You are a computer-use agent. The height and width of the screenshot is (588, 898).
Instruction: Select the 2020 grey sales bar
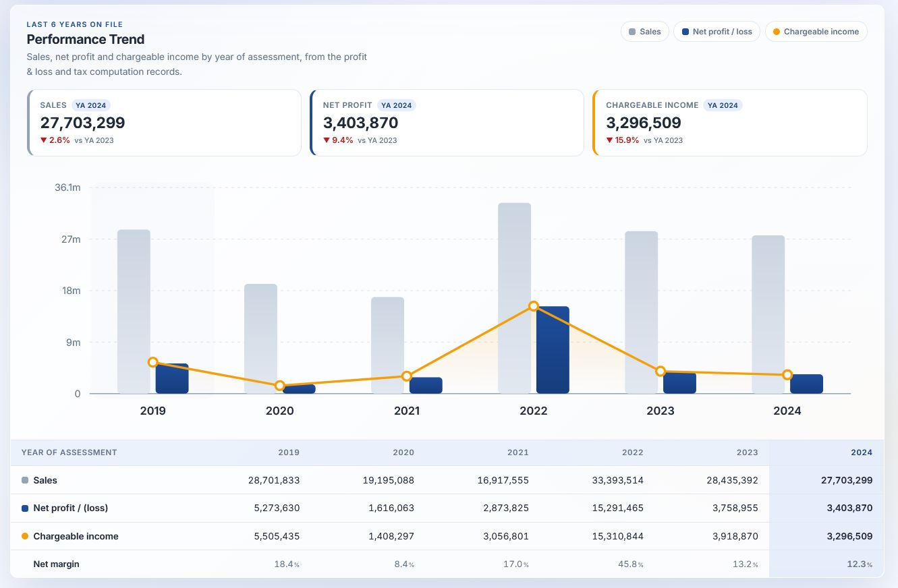pyautogui.click(x=260, y=339)
